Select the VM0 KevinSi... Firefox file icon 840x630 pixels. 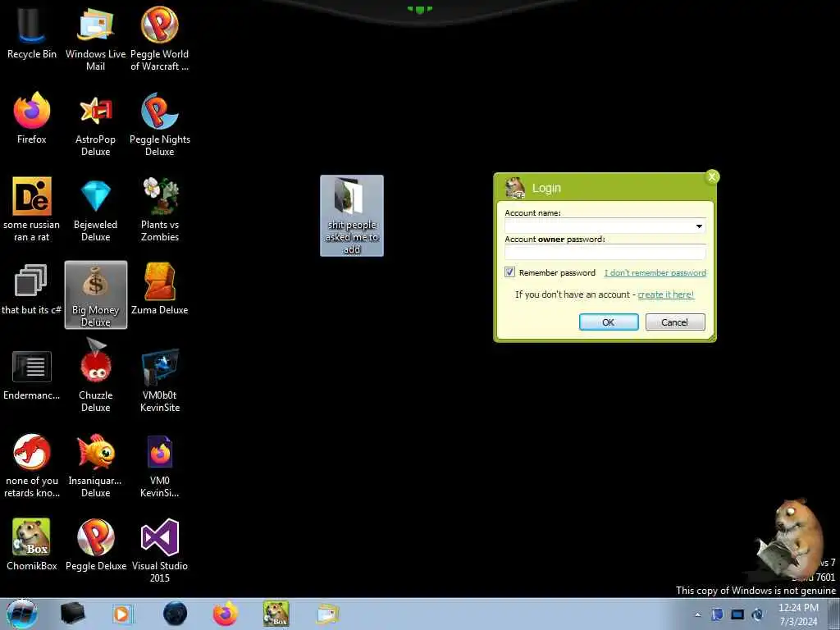160,466
